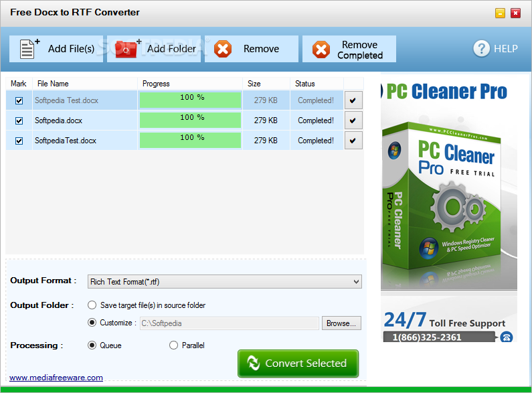The width and height of the screenshot is (532, 393).
Task: Click the 1(866)325-2361 phone number
Action: pyautogui.click(x=427, y=337)
